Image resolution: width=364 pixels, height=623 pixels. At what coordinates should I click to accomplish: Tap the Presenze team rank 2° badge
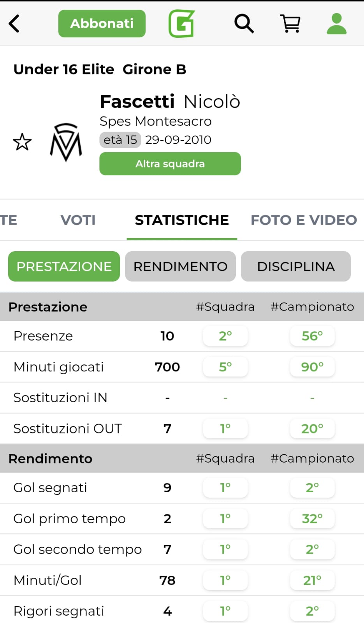pos(225,336)
